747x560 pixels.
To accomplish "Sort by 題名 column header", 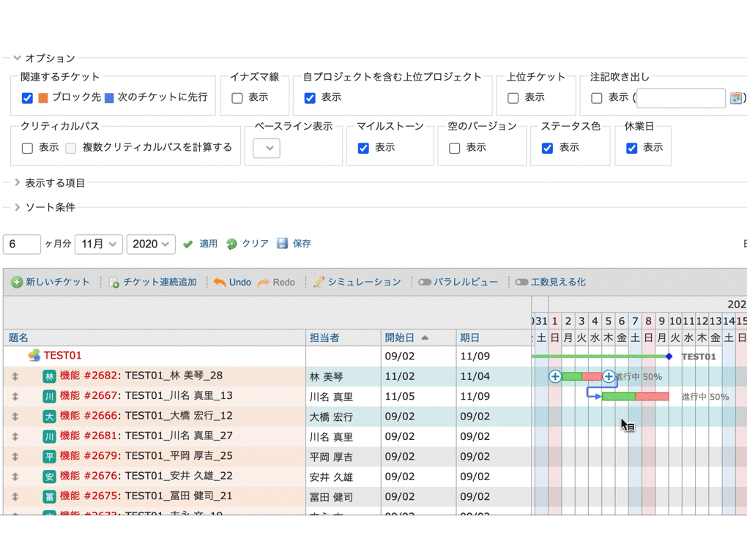I will (18, 337).
